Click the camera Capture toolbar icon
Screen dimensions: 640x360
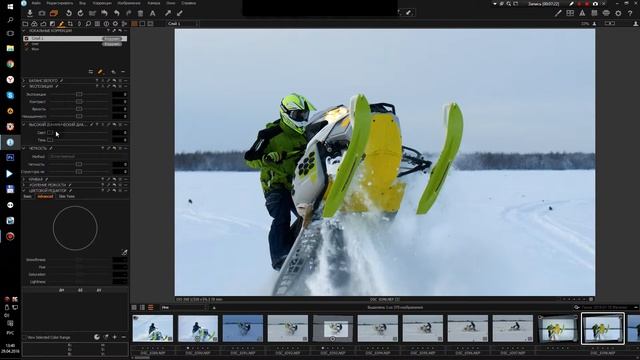click(42, 13)
